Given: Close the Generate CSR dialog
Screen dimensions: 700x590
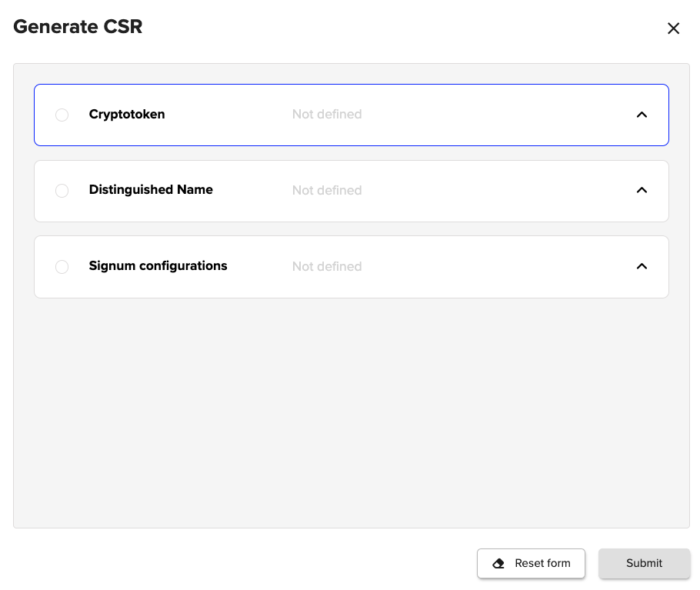Looking at the screenshot, I should [673, 28].
